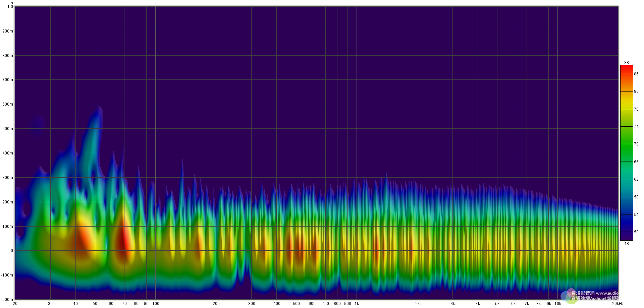Click the 5k frequency axis label
Image resolution: width=644 pixels, height=308 pixels.
[x=497, y=304]
